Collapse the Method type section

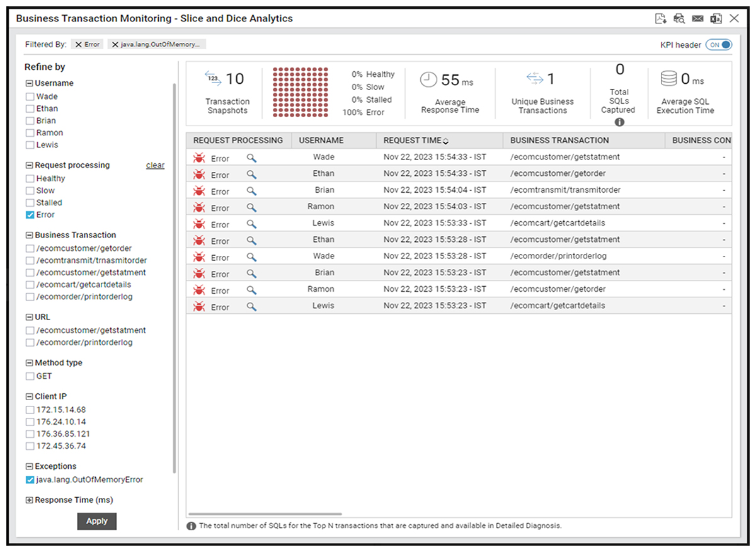[29, 363]
